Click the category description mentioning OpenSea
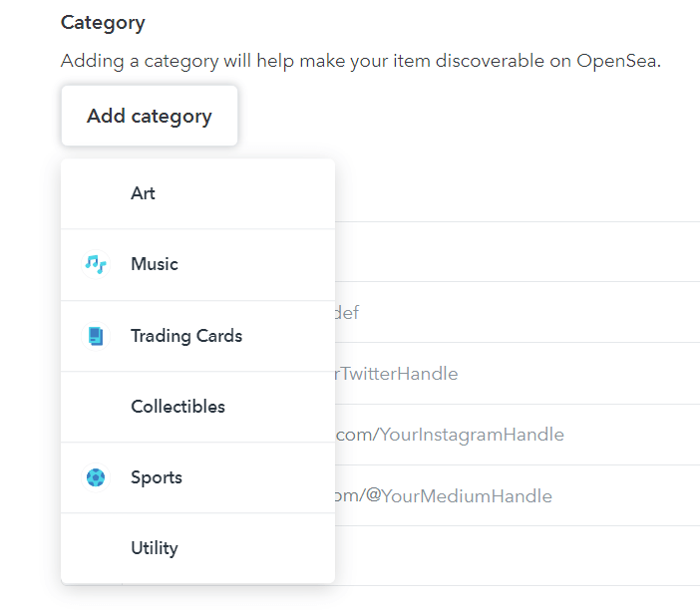 361,60
